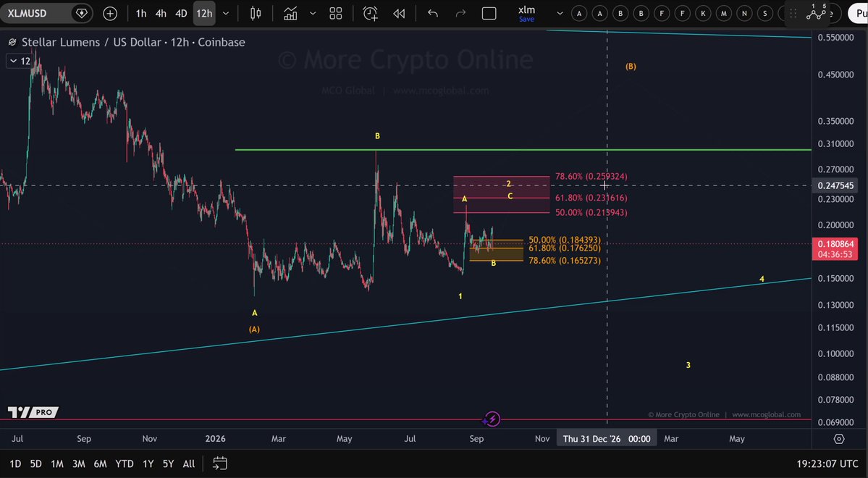Set date range to 5D
The height and width of the screenshot is (478, 868).
(x=36, y=464)
